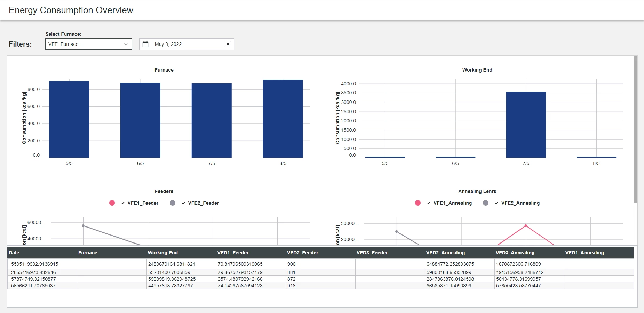
Task: Click the gray VFE2_Feeder line start point
Action: pos(83,226)
